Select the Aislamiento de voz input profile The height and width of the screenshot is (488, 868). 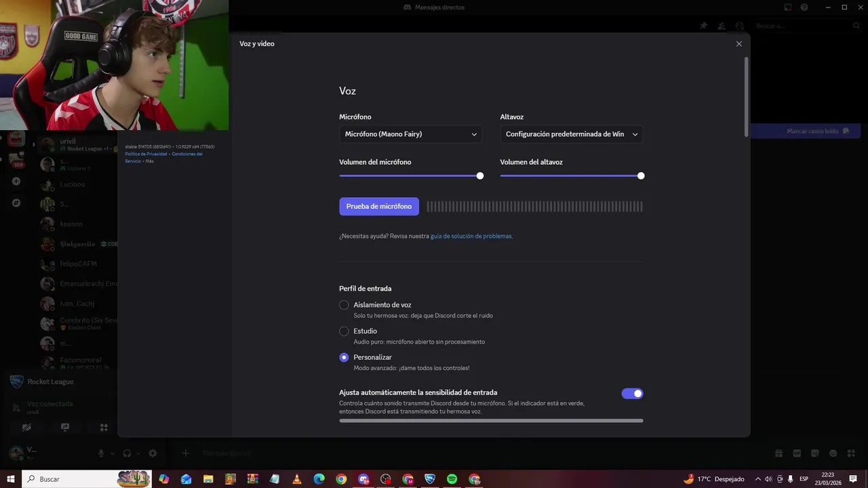(x=344, y=305)
